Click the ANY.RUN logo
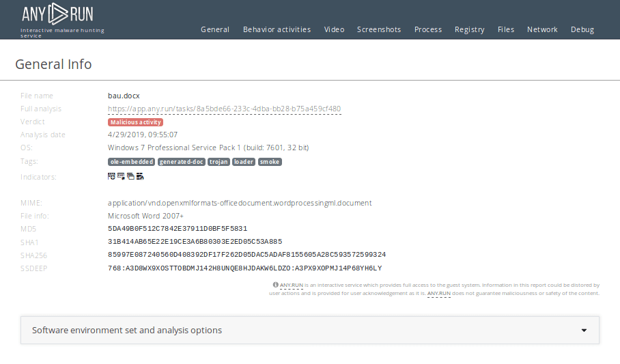The image size is (620, 364). 57,14
